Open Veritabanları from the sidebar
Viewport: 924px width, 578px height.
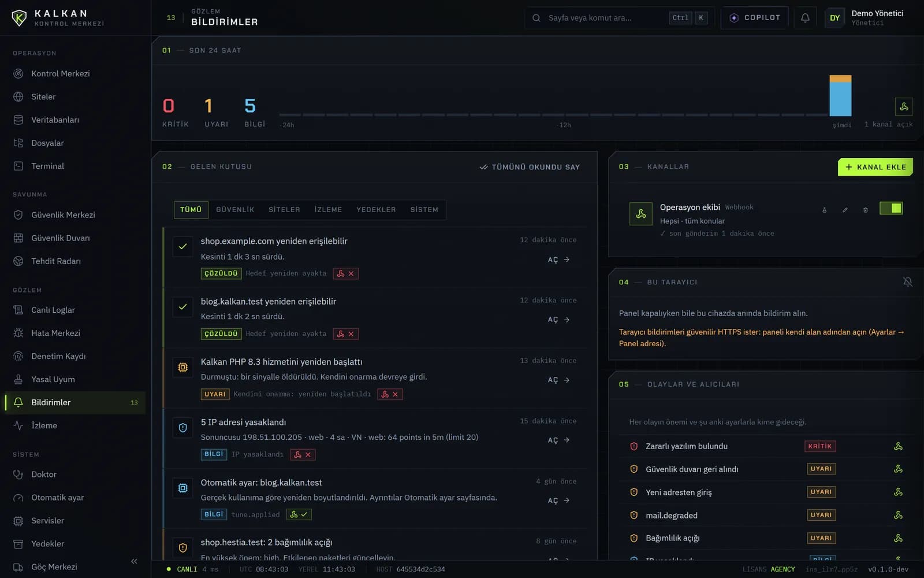click(x=75, y=120)
